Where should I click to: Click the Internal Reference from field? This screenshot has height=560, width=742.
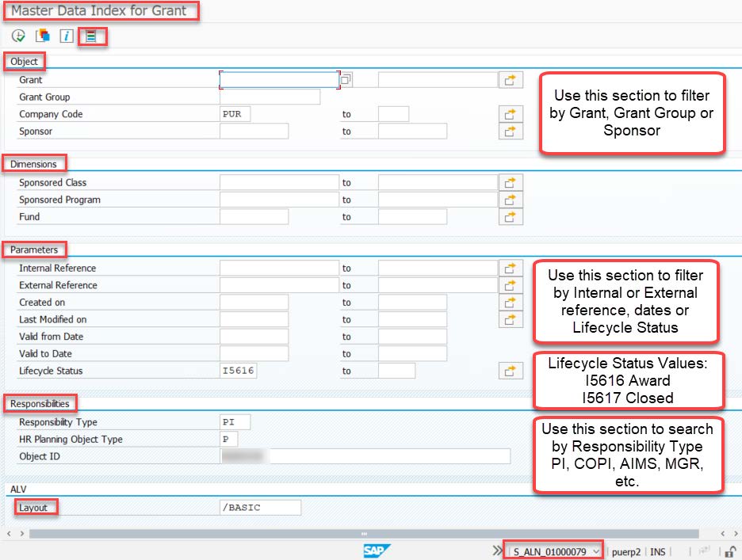[279, 269]
